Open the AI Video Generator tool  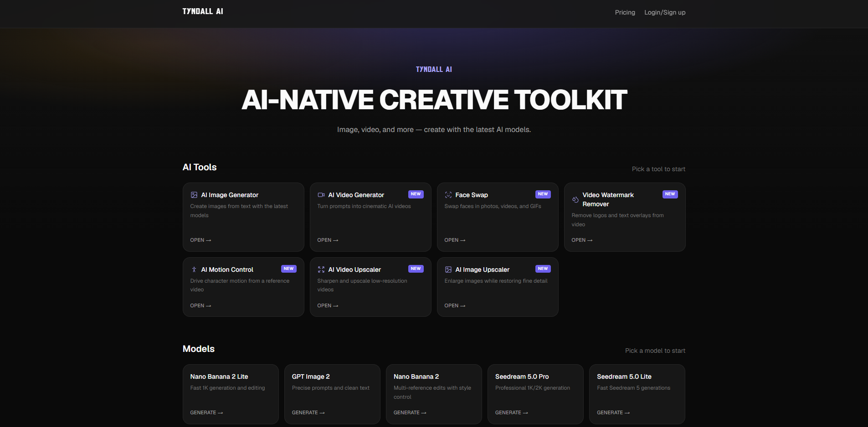[328, 240]
